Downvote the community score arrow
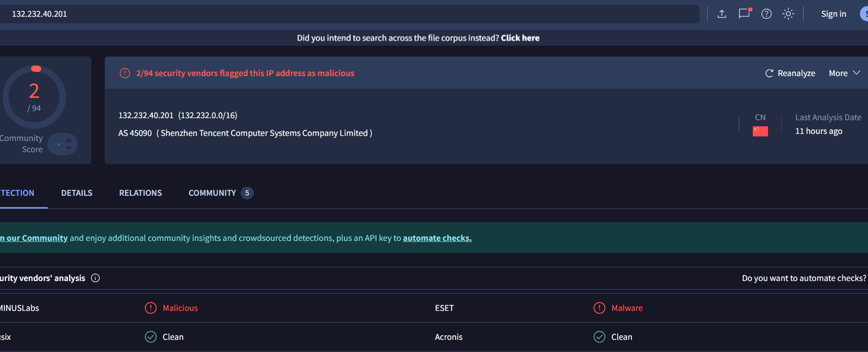Screen dimensions: 868x352 click(69, 148)
